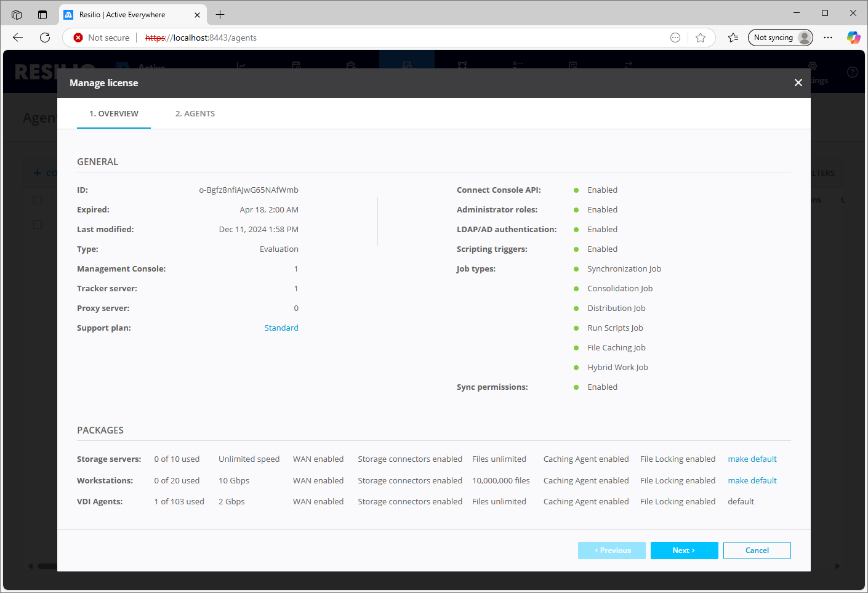Add page to favorites with star icon
This screenshot has height=593, width=868.
(x=701, y=38)
